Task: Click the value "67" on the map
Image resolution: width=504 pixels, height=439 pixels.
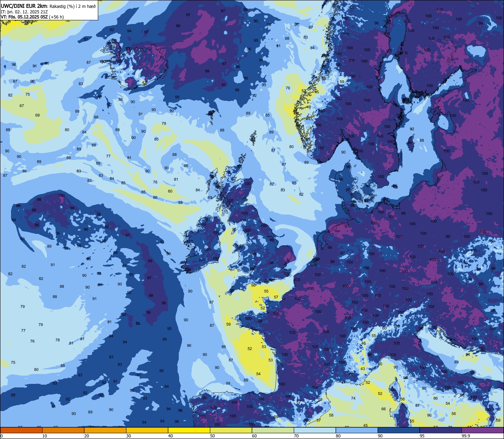Action: [x=22, y=106]
